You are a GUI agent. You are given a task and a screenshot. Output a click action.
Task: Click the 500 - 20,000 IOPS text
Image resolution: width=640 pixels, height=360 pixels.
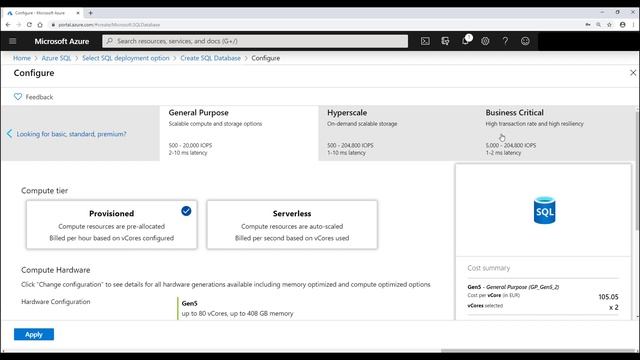190,145
